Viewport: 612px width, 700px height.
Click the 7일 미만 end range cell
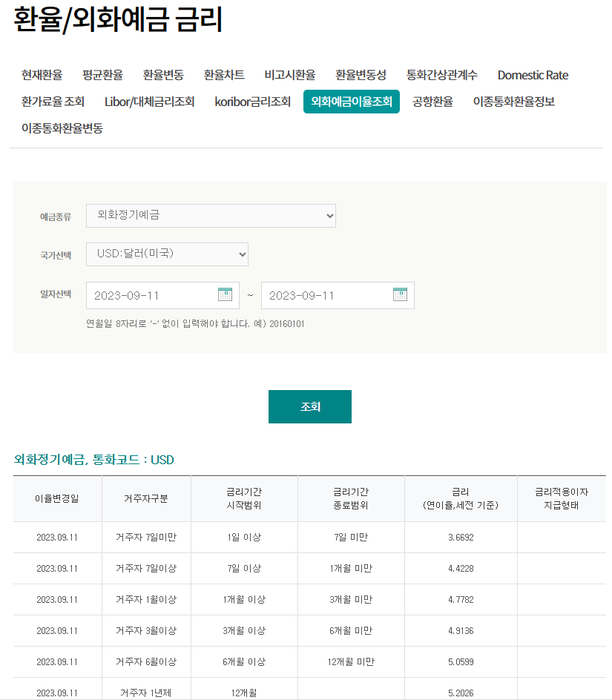pos(351,538)
